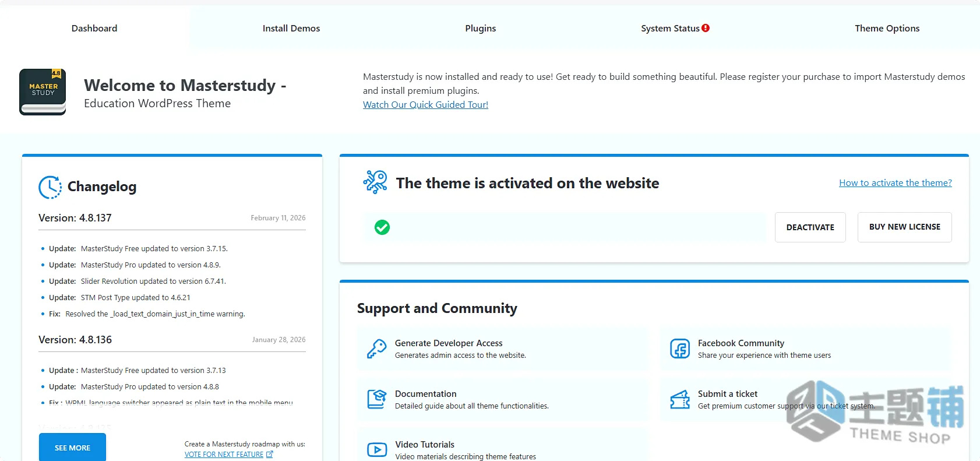Click the external link icon beside Vote
Screen dimensions: 980x461
point(269,455)
